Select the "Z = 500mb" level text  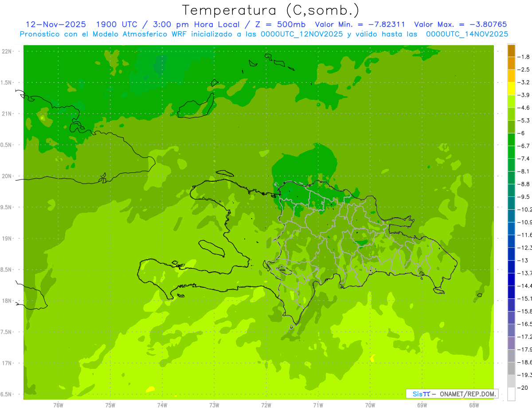click(x=278, y=24)
